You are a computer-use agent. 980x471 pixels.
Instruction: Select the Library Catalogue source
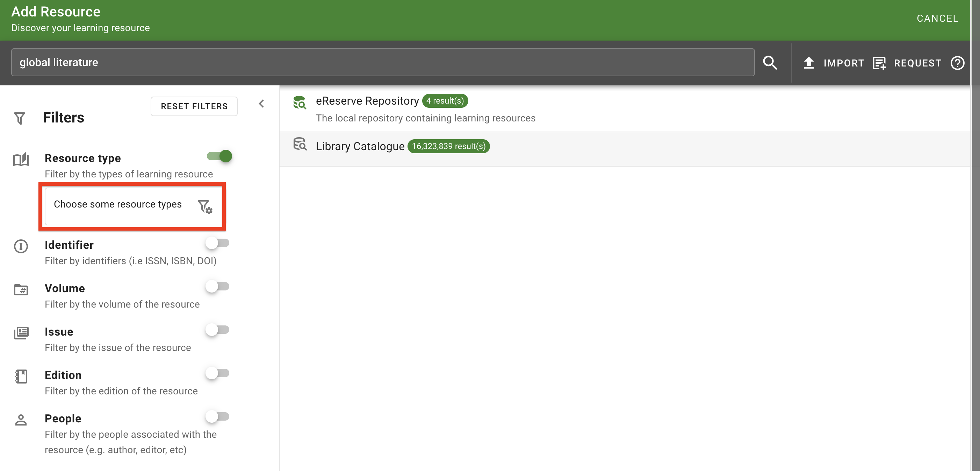360,146
